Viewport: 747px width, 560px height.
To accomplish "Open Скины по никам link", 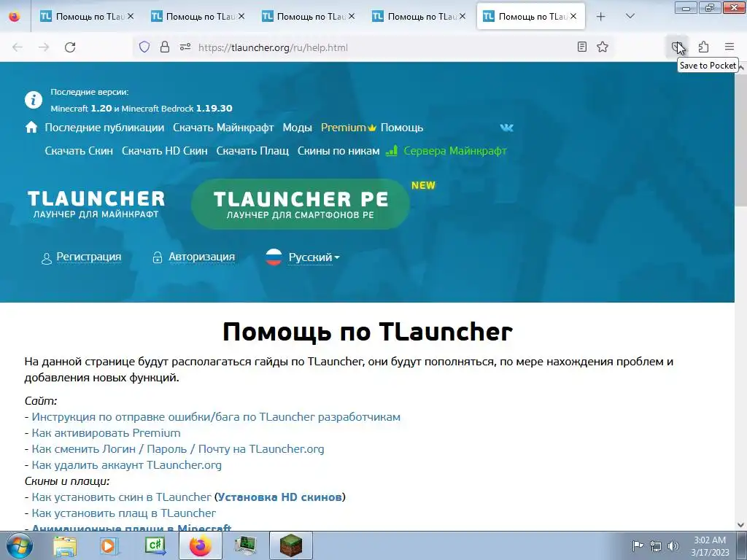I will pos(338,151).
